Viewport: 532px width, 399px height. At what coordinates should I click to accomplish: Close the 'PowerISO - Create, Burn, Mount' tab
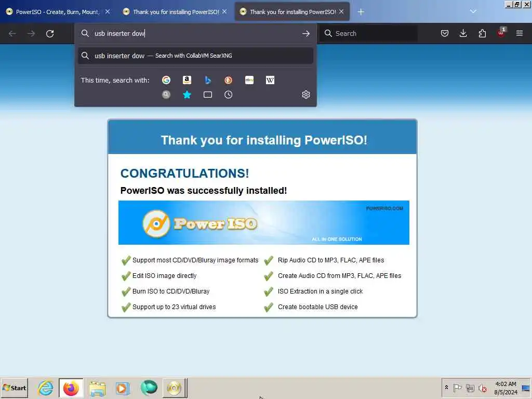108,11
